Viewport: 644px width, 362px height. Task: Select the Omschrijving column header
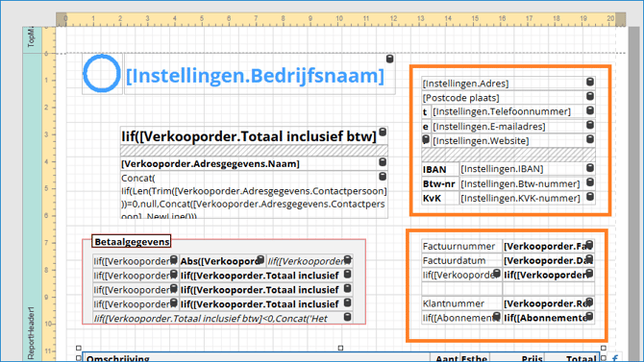pyautogui.click(x=257, y=358)
